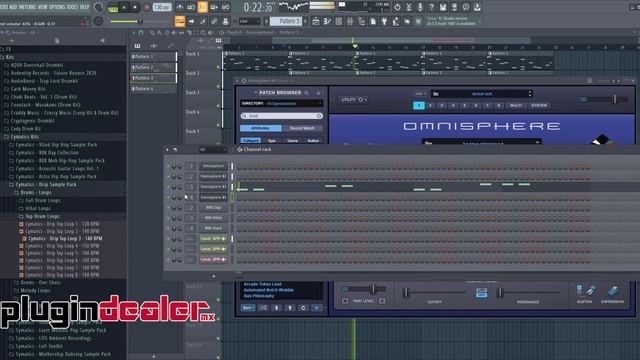The image size is (640, 360).
Task: Open the channel rack toolbar icon
Action: pos(338,21)
